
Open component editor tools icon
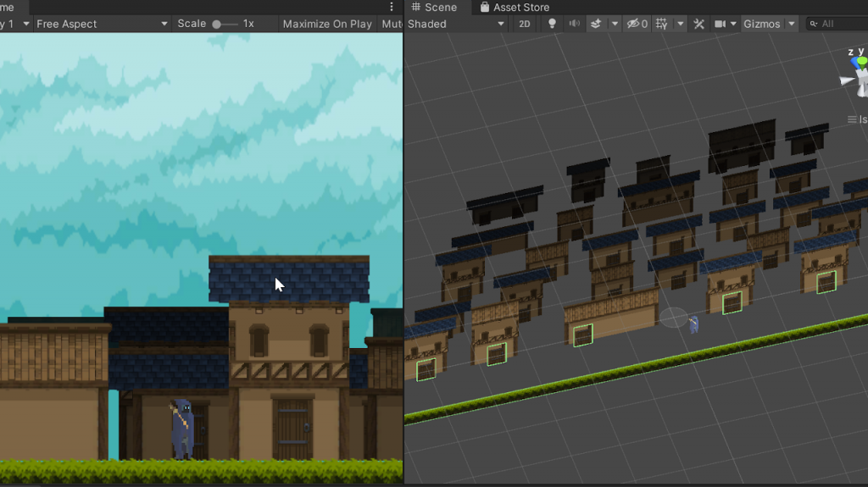tap(699, 24)
